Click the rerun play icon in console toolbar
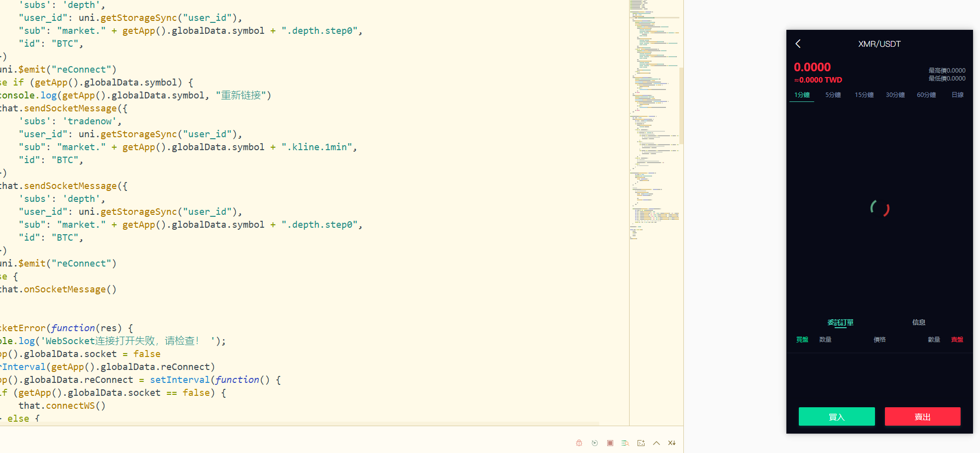This screenshot has width=980, height=453. 595,443
